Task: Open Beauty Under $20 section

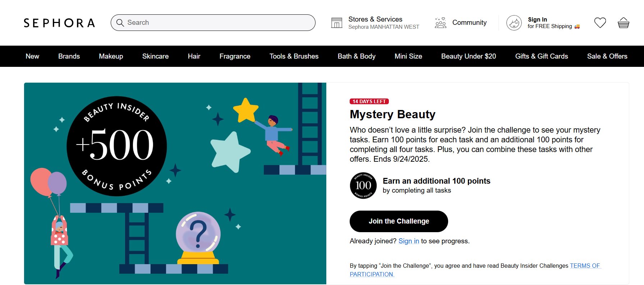Action: [468, 56]
